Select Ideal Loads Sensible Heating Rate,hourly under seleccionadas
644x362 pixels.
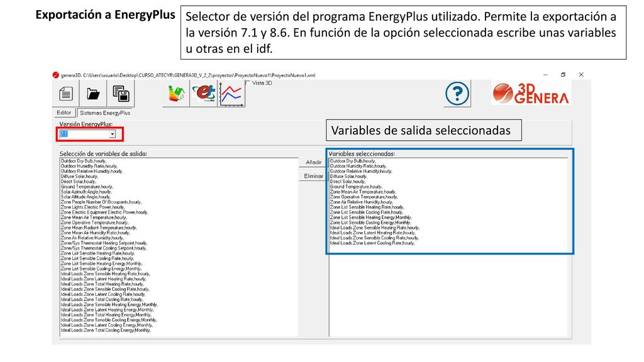(x=375, y=228)
